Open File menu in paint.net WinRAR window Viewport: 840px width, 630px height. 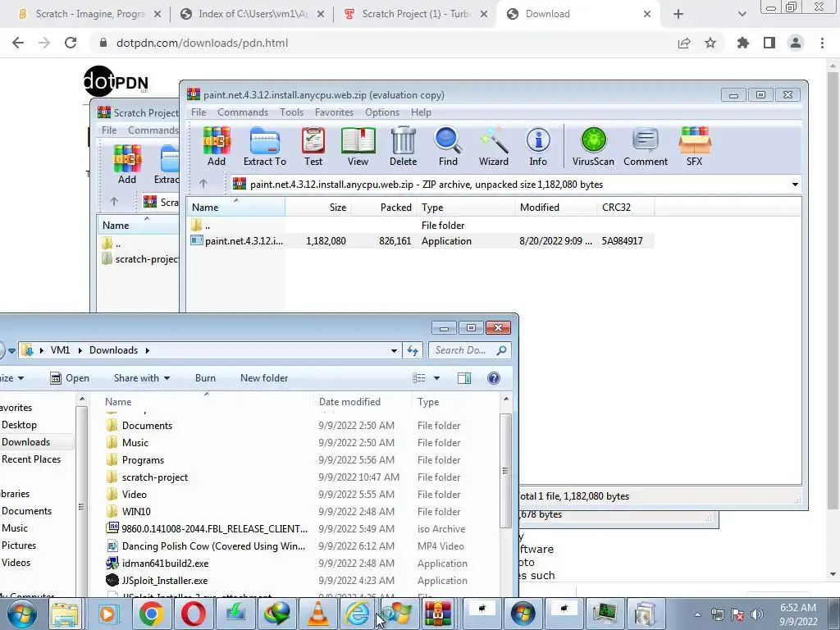tap(199, 112)
